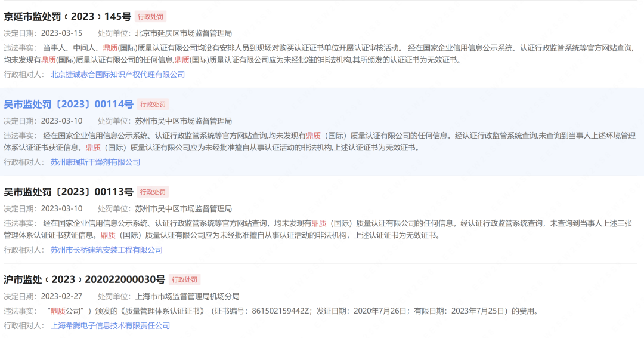
Task: Open record 沪市监处〔2023〕202022000030号
Action: (x=84, y=279)
